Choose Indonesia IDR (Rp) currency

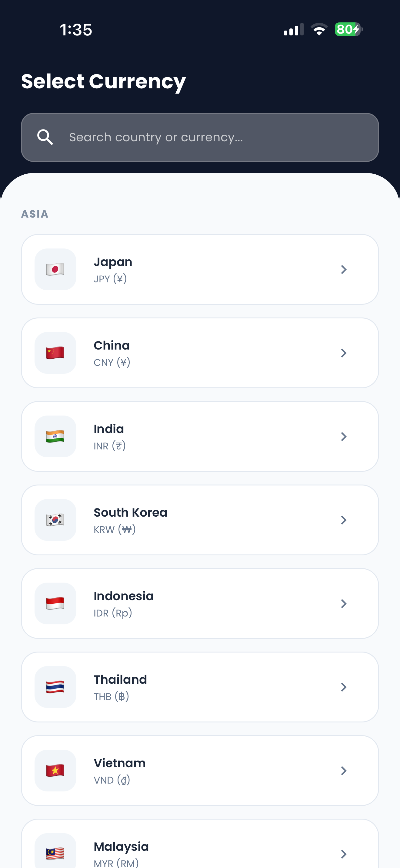pyautogui.click(x=200, y=603)
